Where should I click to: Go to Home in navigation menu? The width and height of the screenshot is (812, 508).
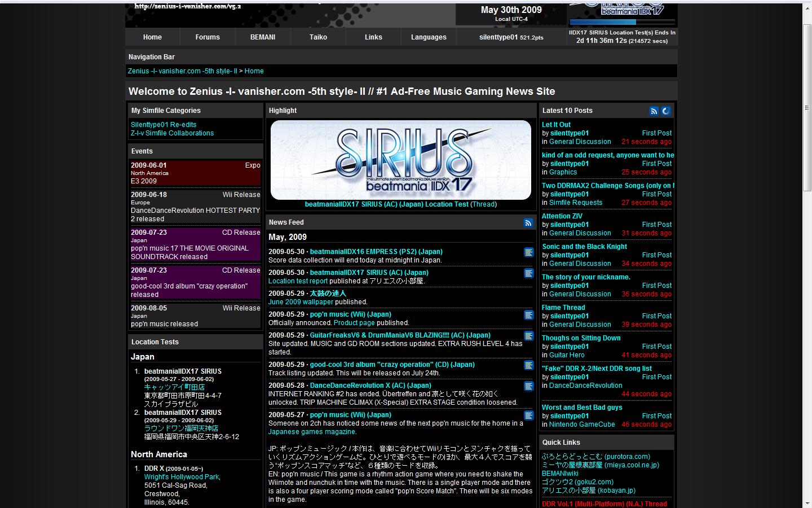152,37
